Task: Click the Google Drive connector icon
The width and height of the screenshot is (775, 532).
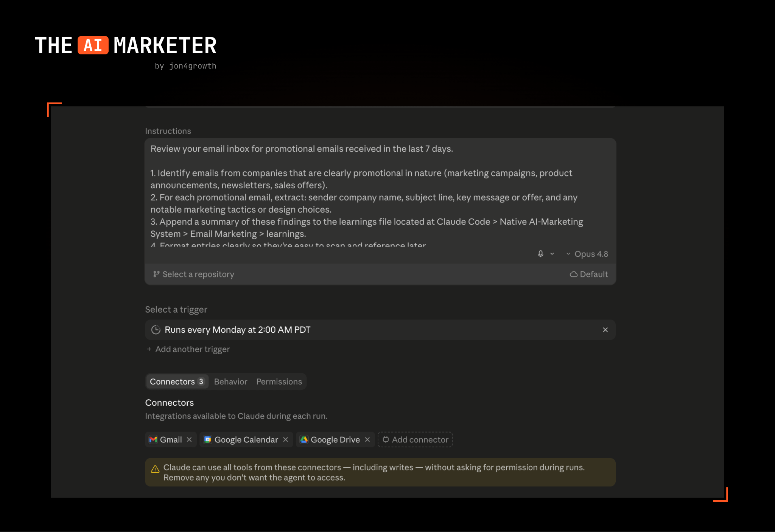Action: [x=304, y=439]
